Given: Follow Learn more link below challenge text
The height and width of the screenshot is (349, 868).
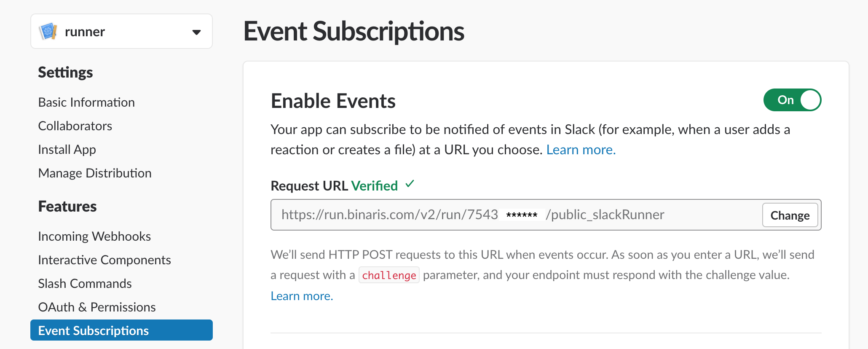Looking at the screenshot, I should point(302,296).
